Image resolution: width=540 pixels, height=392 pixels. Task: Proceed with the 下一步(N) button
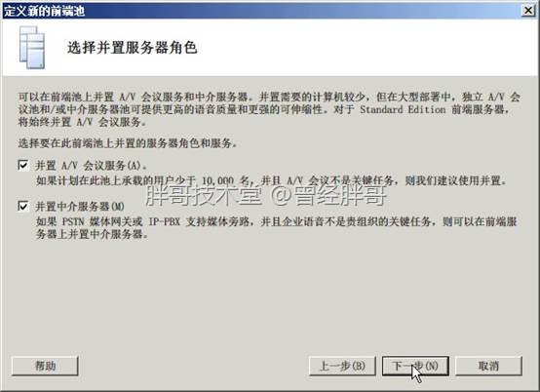click(x=415, y=366)
